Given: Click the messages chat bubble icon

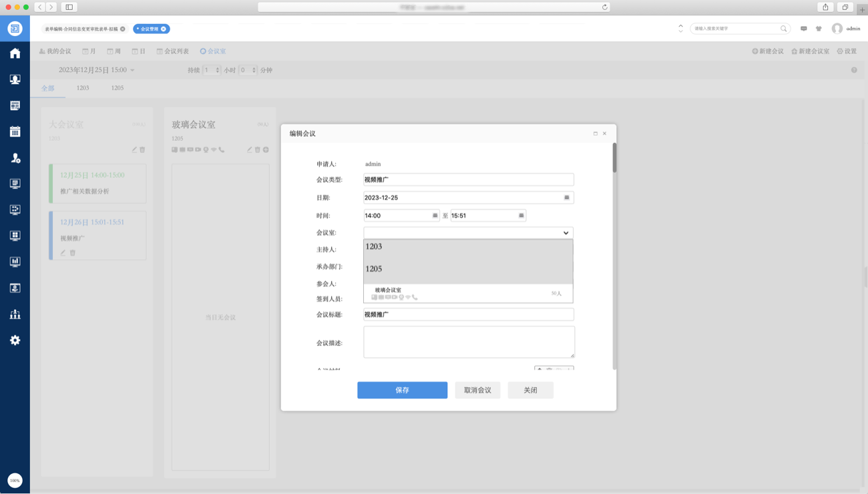Looking at the screenshot, I should click(803, 29).
